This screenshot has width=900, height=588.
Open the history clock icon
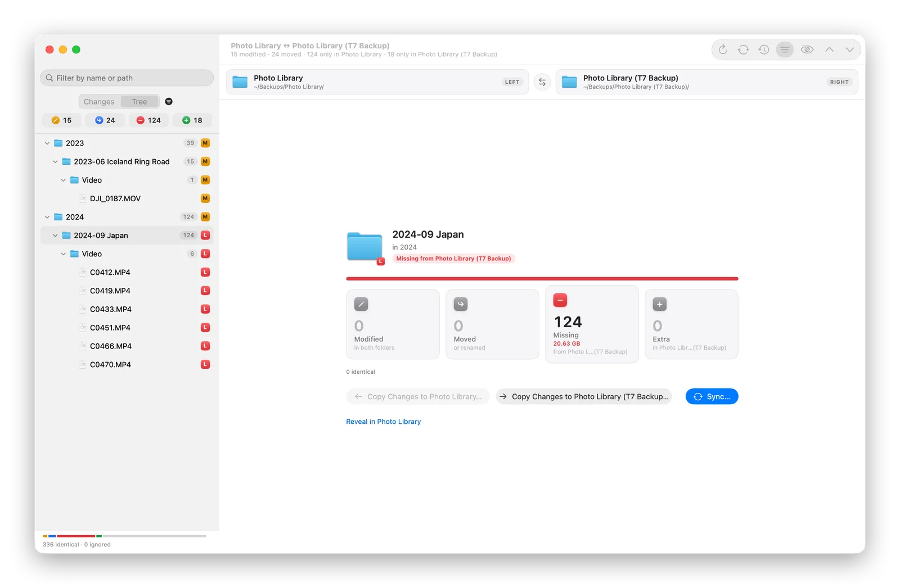[764, 50]
